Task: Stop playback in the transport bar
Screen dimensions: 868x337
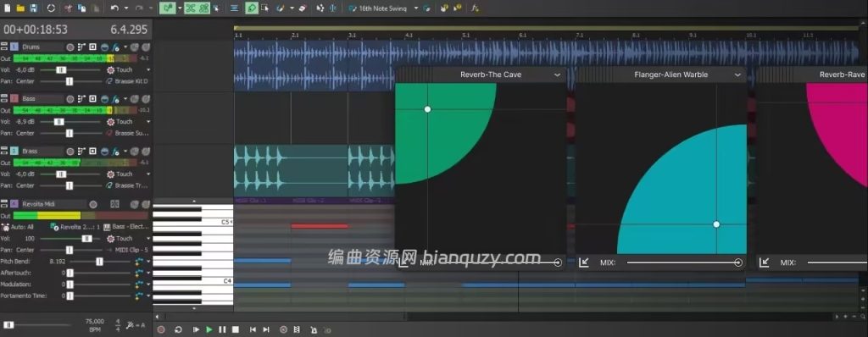Action: pos(236,329)
